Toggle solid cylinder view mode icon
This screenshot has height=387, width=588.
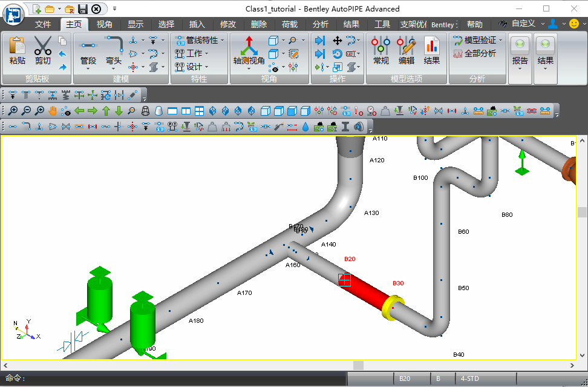(x=159, y=111)
